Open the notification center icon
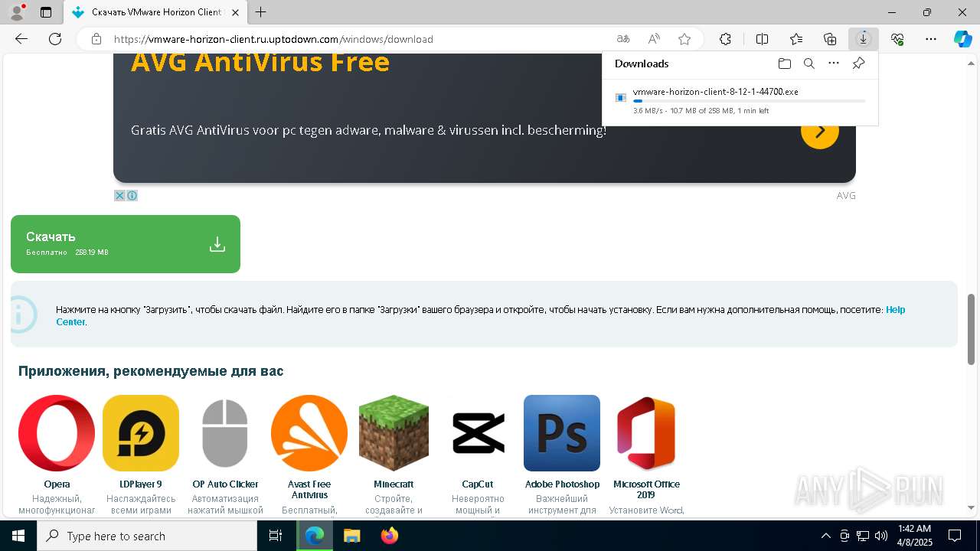Image resolution: width=980 pixels, height=551 pixels. click(955, 536)
